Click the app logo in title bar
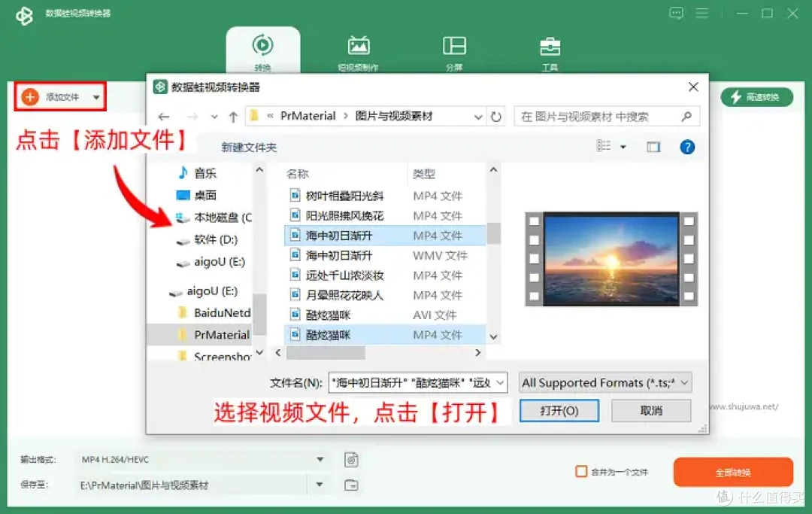Screen dimensions: 812x514 [24, 15]
